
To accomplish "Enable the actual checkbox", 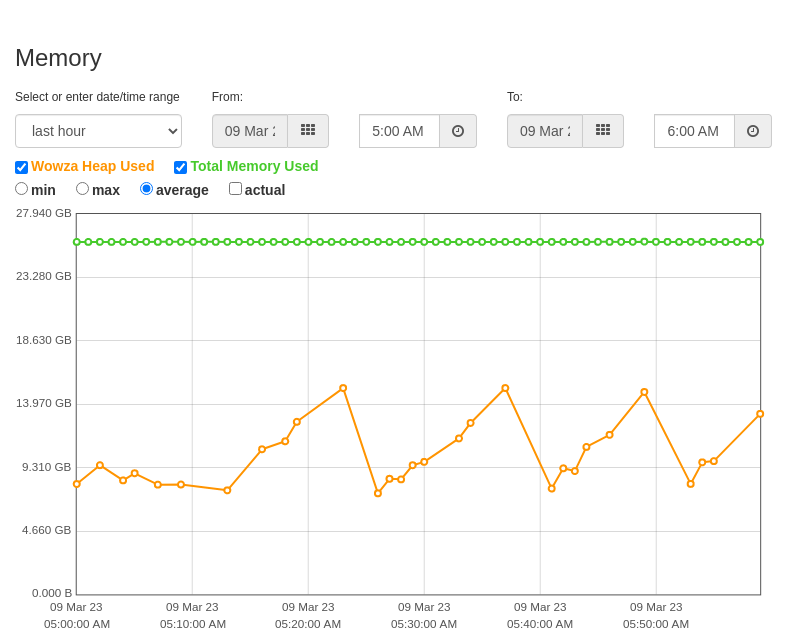I will tap(235, 189).
